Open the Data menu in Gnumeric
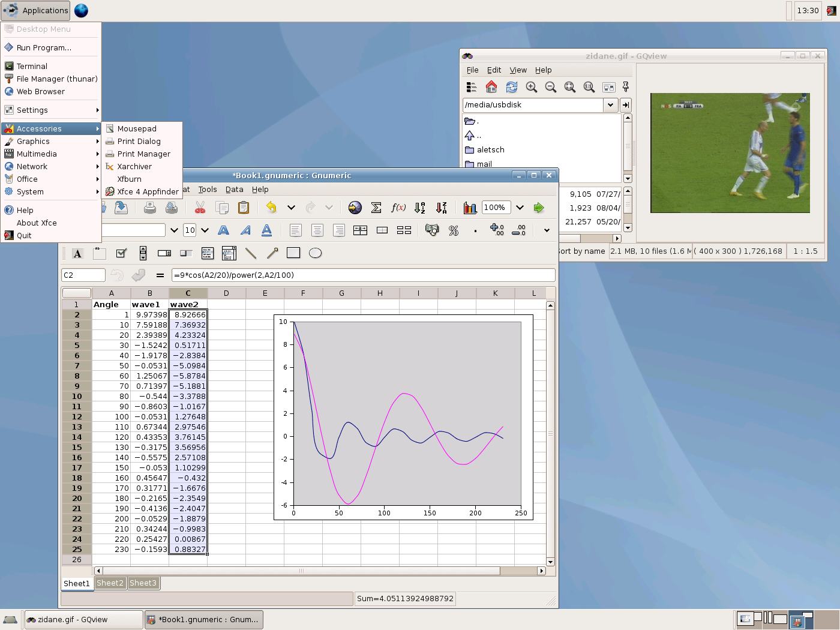Viewport: 840px width, 630px height. pos(234,190)
